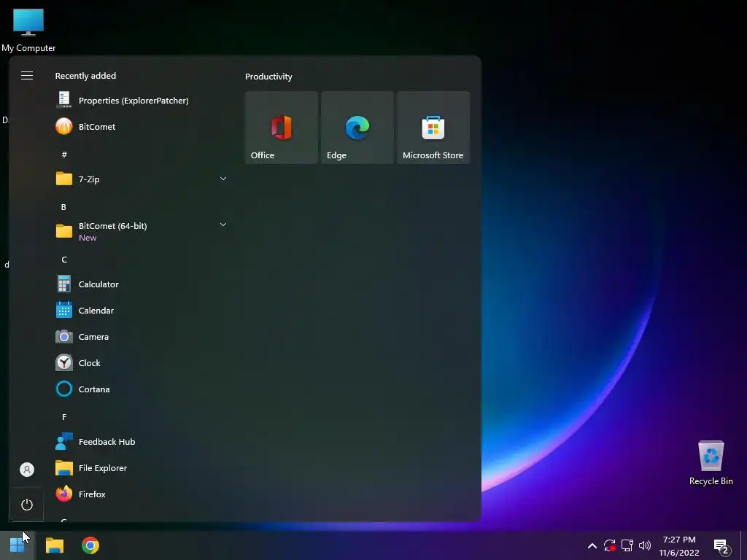Click the Show desktop sliver
747x560 pixels.
click(743, 545)
